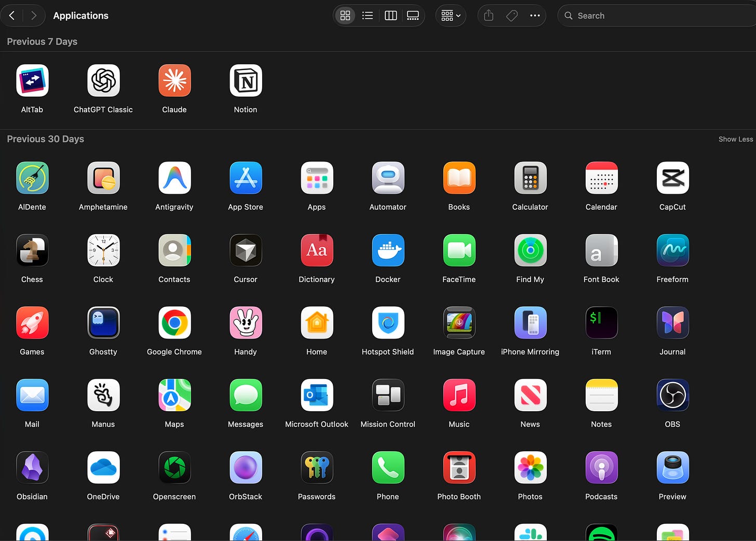This screenshot has width=756, height=541.
Task: Click the Cursor app icon
Action: pyautogui.click(x=246, y=250)
